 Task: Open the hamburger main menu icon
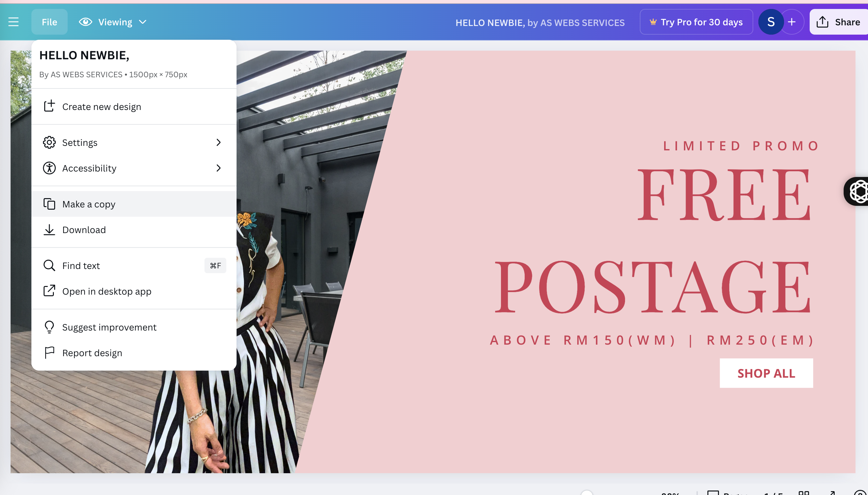pyautogui.click(x=13, y=22)
